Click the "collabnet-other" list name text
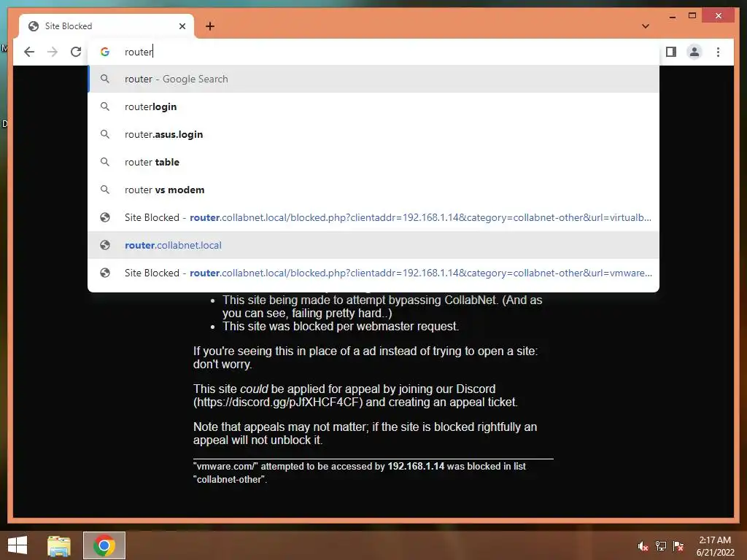This screenshot has height=560, width=747. tap(230, 480)
